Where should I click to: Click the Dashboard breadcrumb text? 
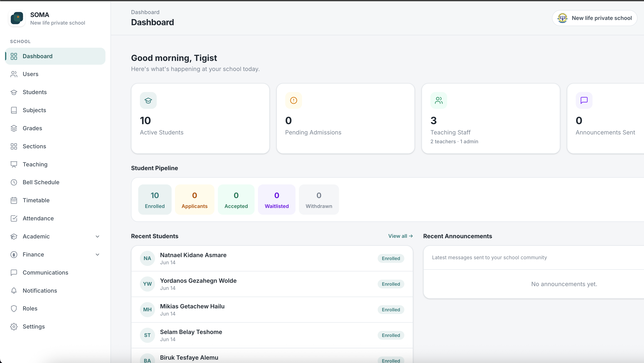tap(145, 12)
